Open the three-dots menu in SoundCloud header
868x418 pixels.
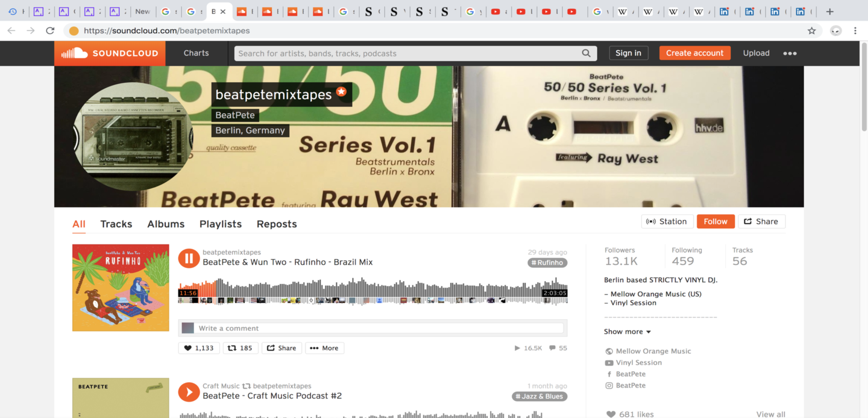point(790,53)
